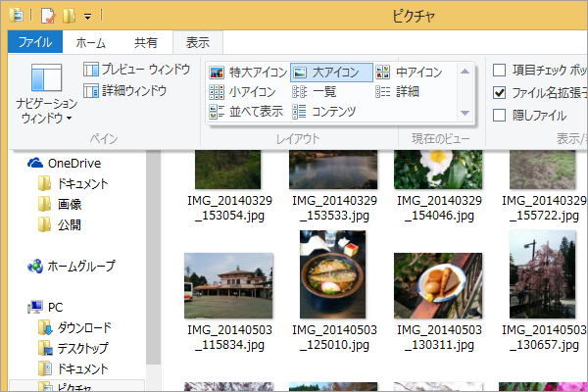Viewport: 588px width, 392px height.
Task: Choose 詳細 details layout
Action: pos(397,92)
